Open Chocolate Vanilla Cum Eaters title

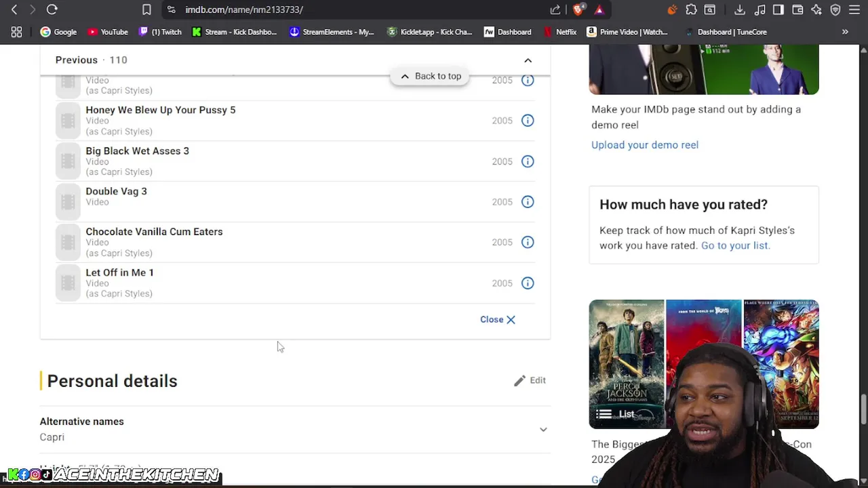click(x=154, y=232)
